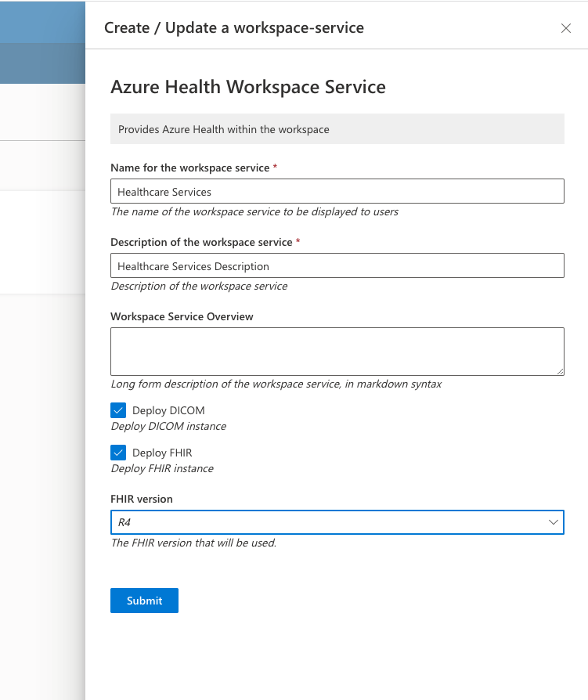Disable the Deploy FHIR checkbox
This screenshot has height=700, width=588.
pyautogui.click(x=118, y=453)
